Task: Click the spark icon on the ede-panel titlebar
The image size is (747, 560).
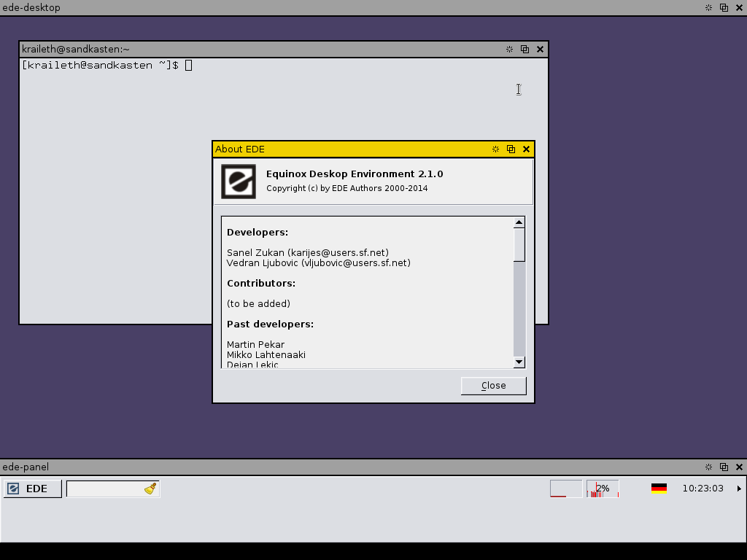Action: coord(708,467)
